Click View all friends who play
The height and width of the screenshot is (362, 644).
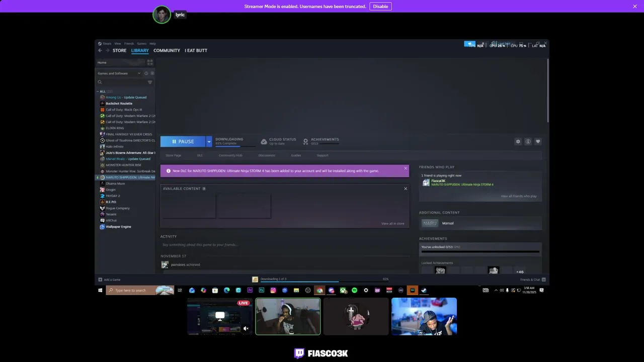519,196
